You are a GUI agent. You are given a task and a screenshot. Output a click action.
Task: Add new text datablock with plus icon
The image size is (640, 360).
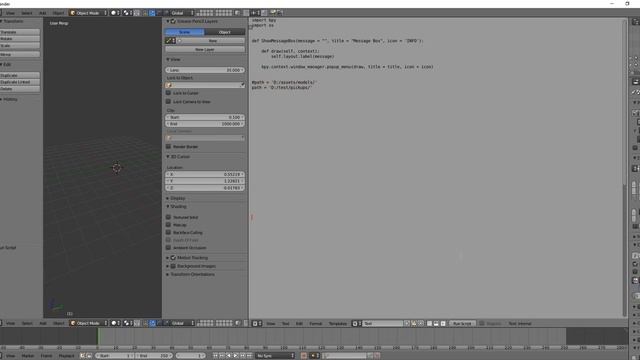tap(407, 323)
